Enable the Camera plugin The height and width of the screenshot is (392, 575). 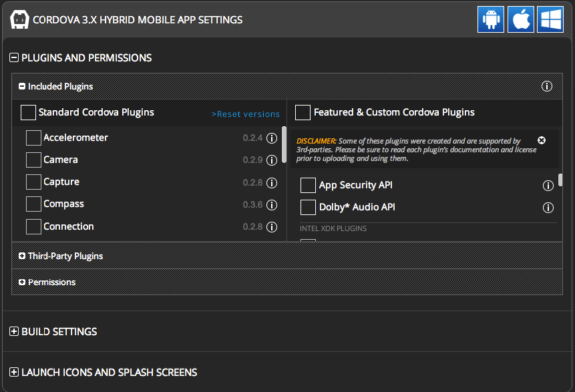[33, 160]
